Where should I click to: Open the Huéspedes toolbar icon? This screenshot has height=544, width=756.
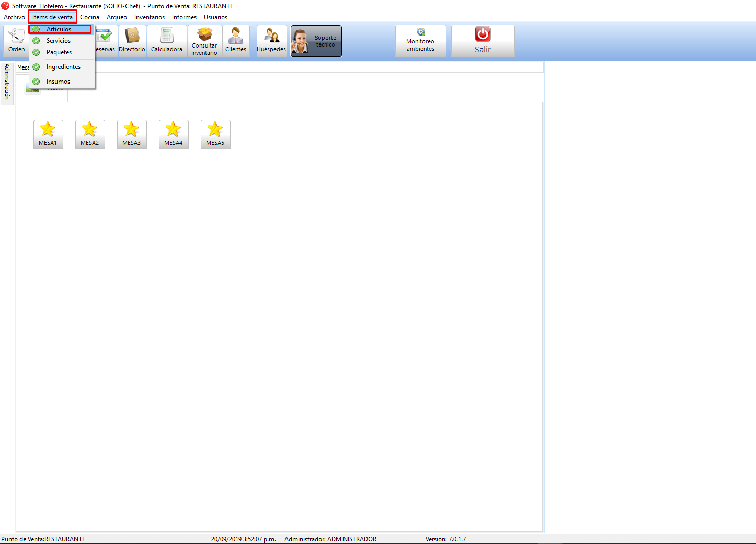[x=271, y=41]
